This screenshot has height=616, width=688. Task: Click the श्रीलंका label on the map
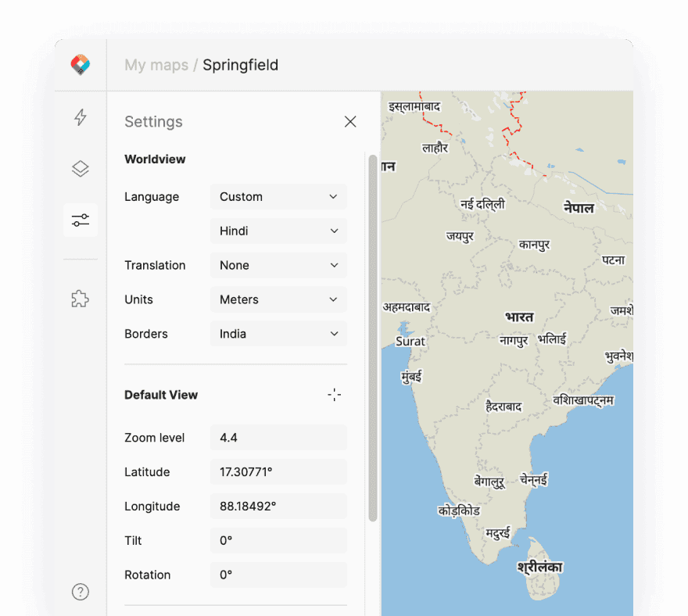[x=539, y=567]
